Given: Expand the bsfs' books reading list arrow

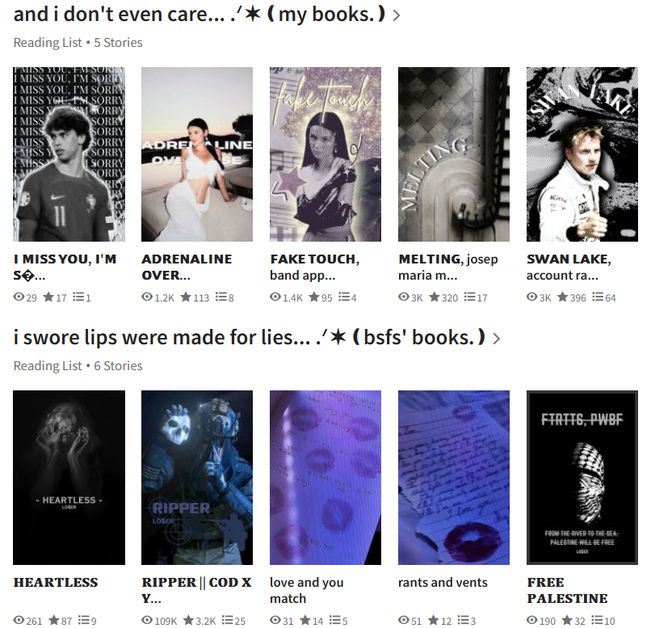Looking at the screenshot, I should point(496,339).
